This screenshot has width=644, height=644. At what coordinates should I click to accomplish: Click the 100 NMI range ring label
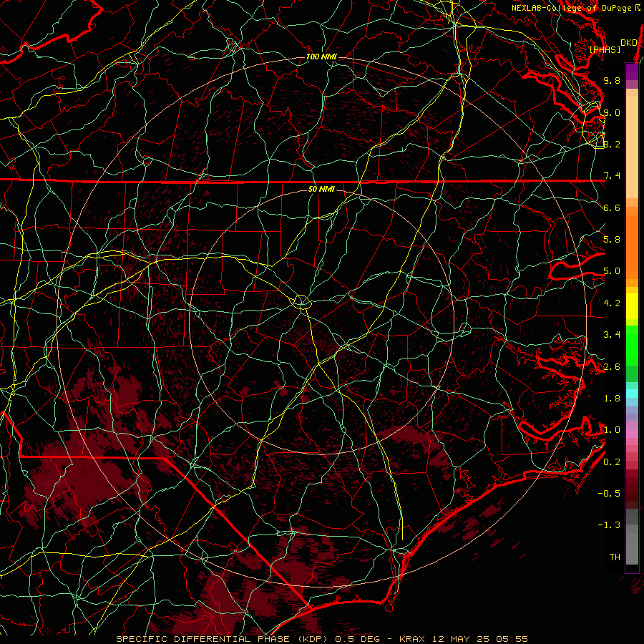coord(321,57)
